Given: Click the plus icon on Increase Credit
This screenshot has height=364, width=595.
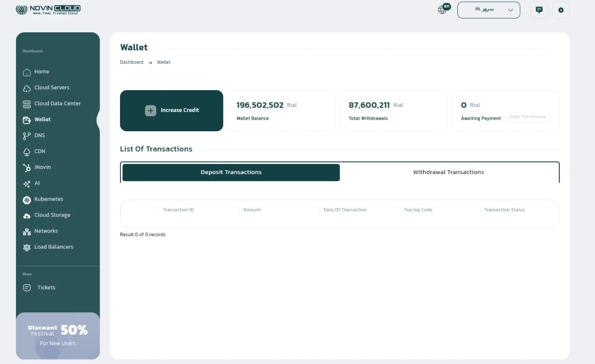Looking at the screenshot, I should coord(150,110).
